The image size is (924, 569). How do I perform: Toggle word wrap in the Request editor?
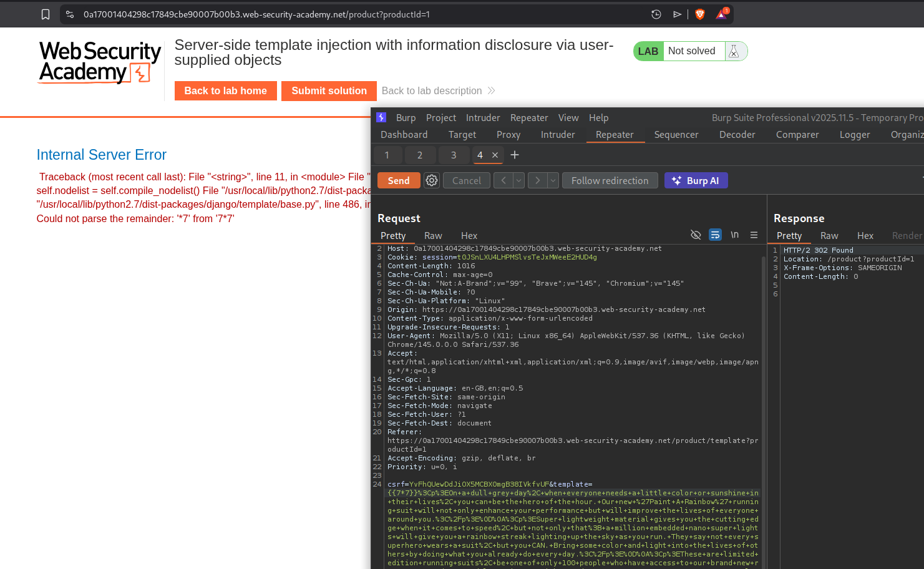[x=715, y=235]
